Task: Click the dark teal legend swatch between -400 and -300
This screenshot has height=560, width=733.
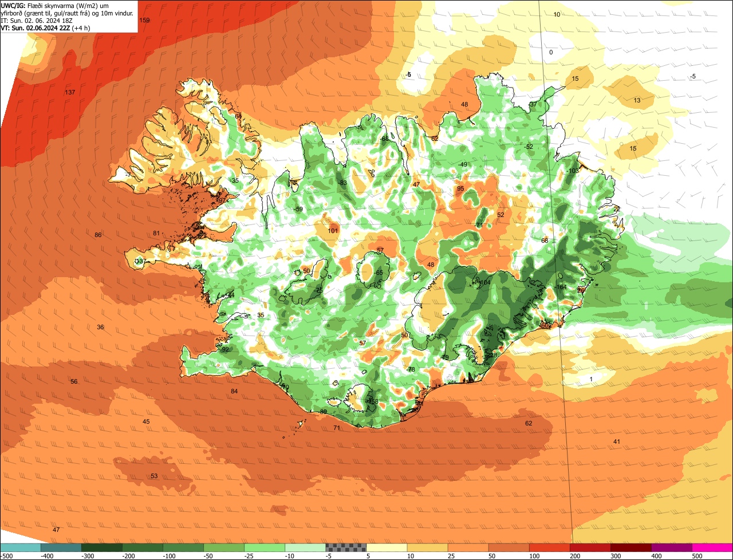Action: pos(61,547)
